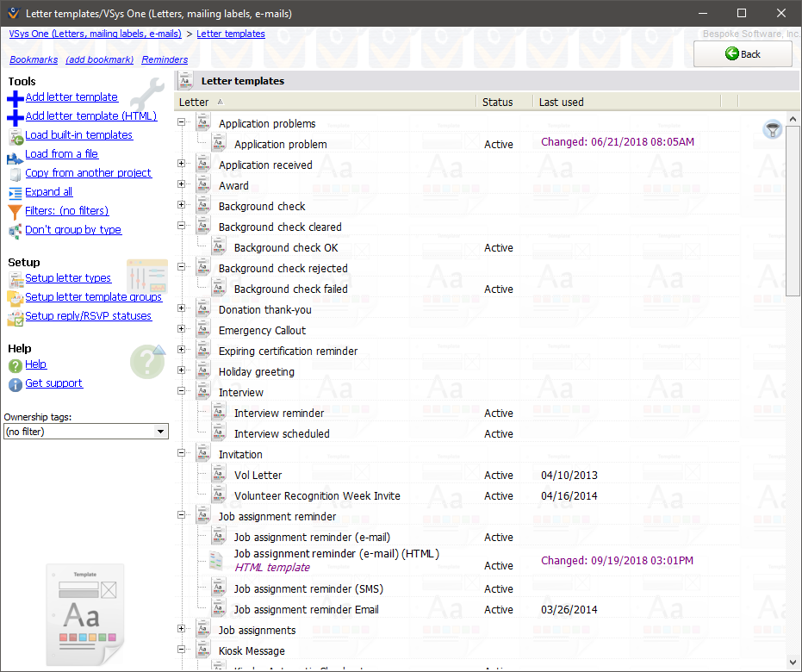Click the Setup reply/RSVP statuses icon
The image size is (802, 672).
pyautogui.click(x=15, y=315)
